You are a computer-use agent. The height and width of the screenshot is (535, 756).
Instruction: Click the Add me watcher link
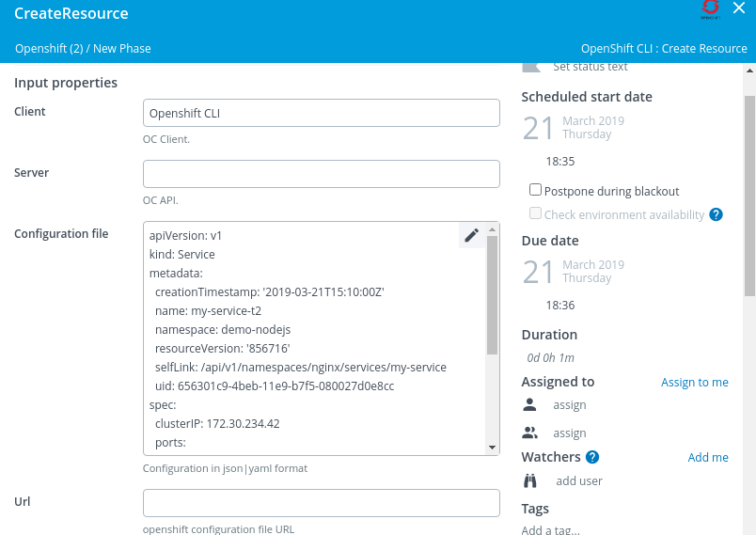707,457
